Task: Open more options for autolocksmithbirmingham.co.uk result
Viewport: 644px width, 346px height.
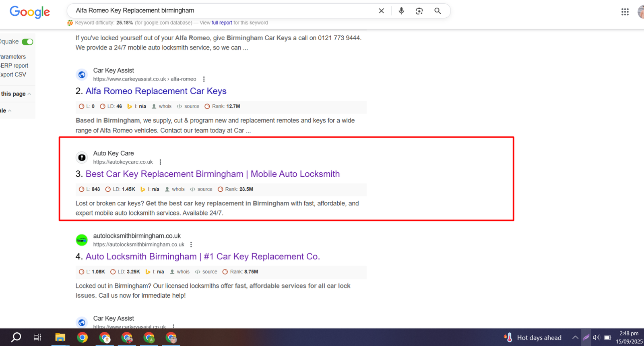Action: point(191,244)
